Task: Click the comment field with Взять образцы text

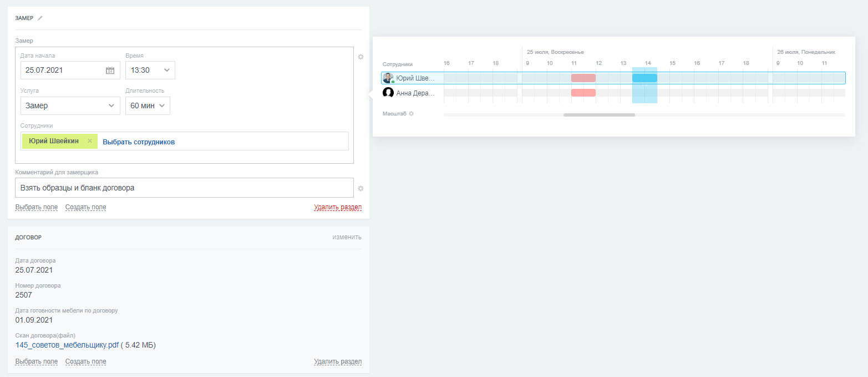Action: coord(184,188)
